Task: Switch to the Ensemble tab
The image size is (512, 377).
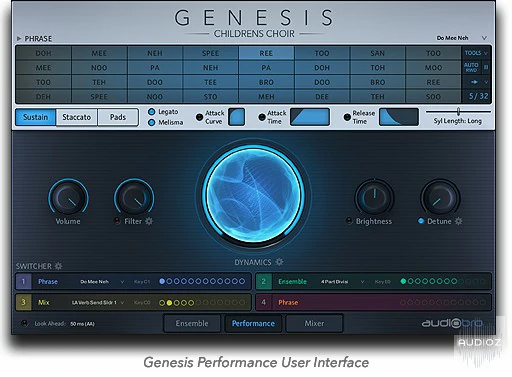Action: [x=192, y=323]
